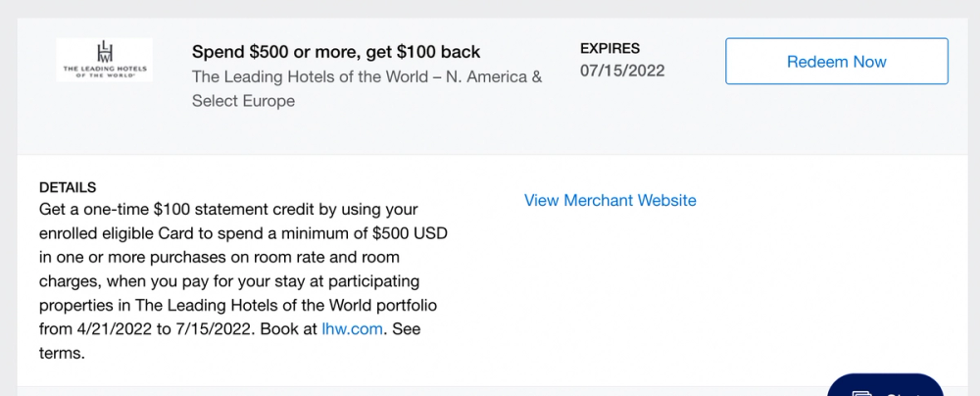The image size is (980, 396).
Task: Select the merchant name subtitle under the title
Action: click(367, 76)
